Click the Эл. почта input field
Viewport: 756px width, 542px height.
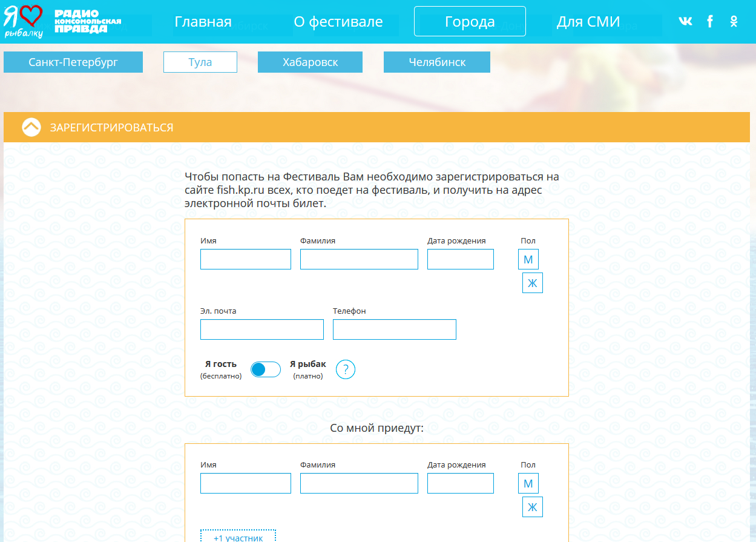tap(261, 329)
